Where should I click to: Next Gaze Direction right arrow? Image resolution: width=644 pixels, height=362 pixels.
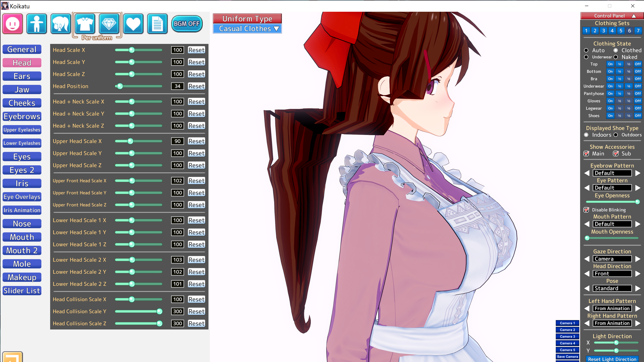click(x=638, y=259)
